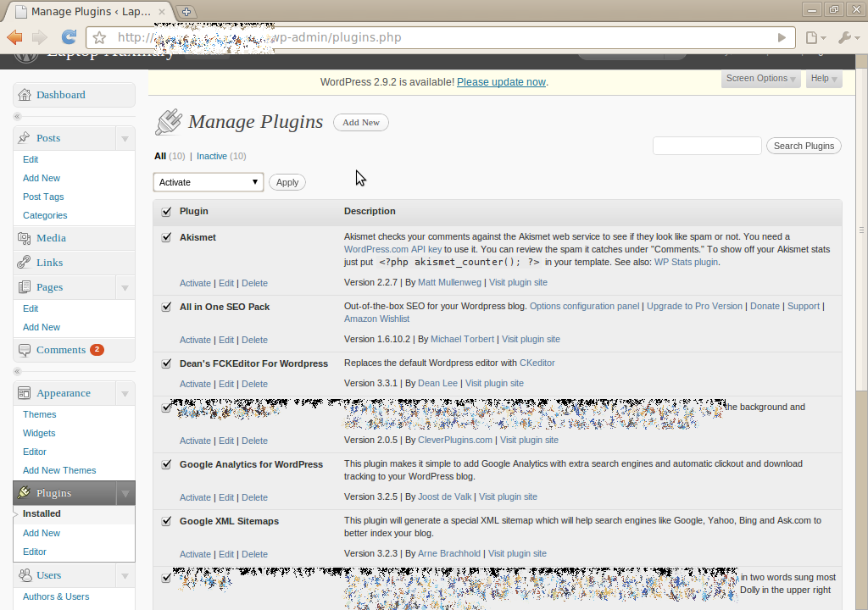This screenshot has width=868, height=610.
Task: Click the go arrow in address bar
Action: (x=781, y=37)
